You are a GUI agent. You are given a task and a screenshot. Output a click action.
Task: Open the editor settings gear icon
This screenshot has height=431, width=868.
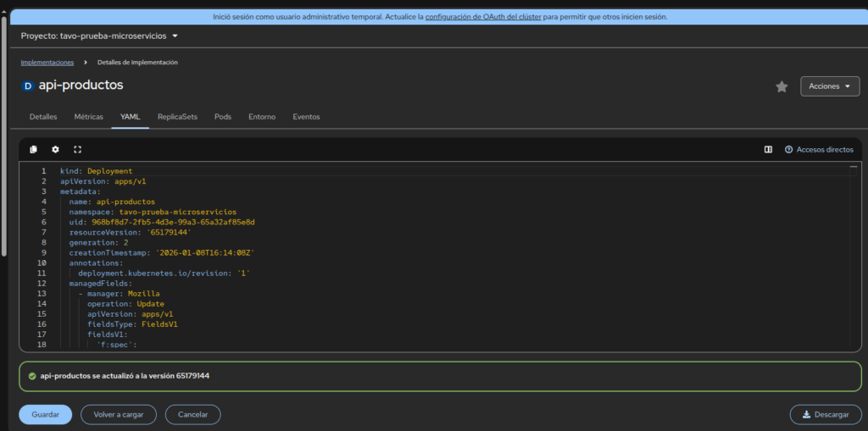[x=56, y=149]
